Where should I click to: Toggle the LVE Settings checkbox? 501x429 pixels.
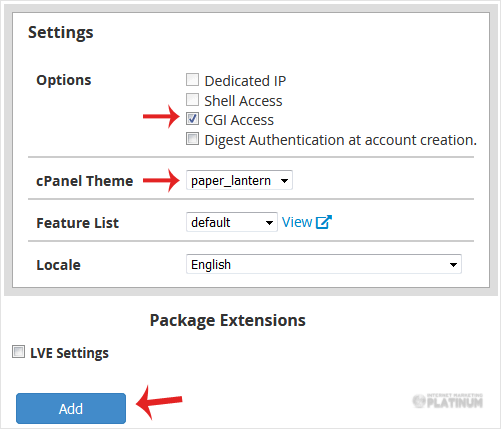(18, 352)
